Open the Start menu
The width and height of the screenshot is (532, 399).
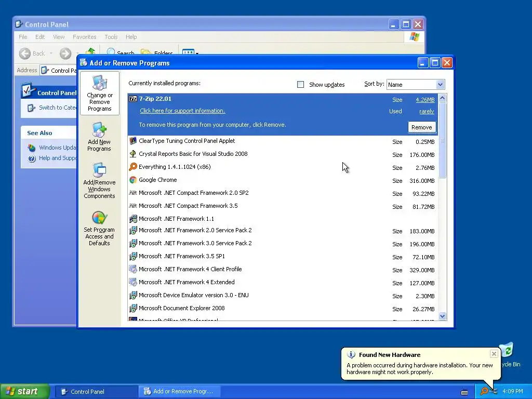(25, 391)
